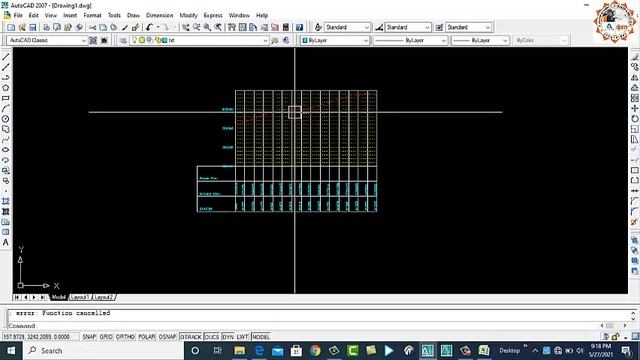
Task: Select the Hatch tool
Action: tap(6, 201)
